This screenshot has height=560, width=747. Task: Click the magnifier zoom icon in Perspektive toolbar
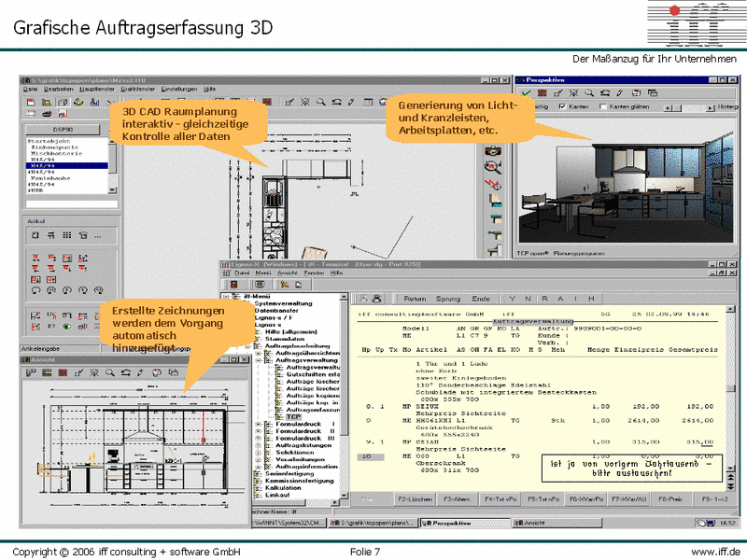[589, 93]
